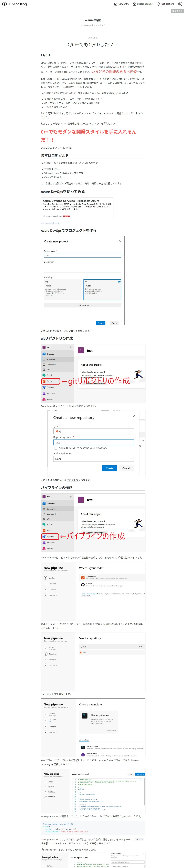Image resolution: width=186 pixels, height=868 pixels.
Task: Expand the Advanced section in Create new project
Action: pyautogui.click(x=82, y=305)
